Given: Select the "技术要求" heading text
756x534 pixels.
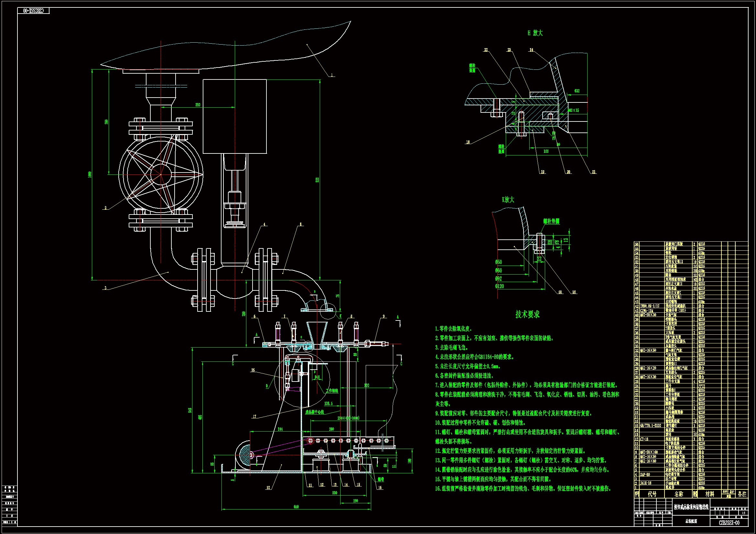Looking at the screenshot, I should (527, 314).
